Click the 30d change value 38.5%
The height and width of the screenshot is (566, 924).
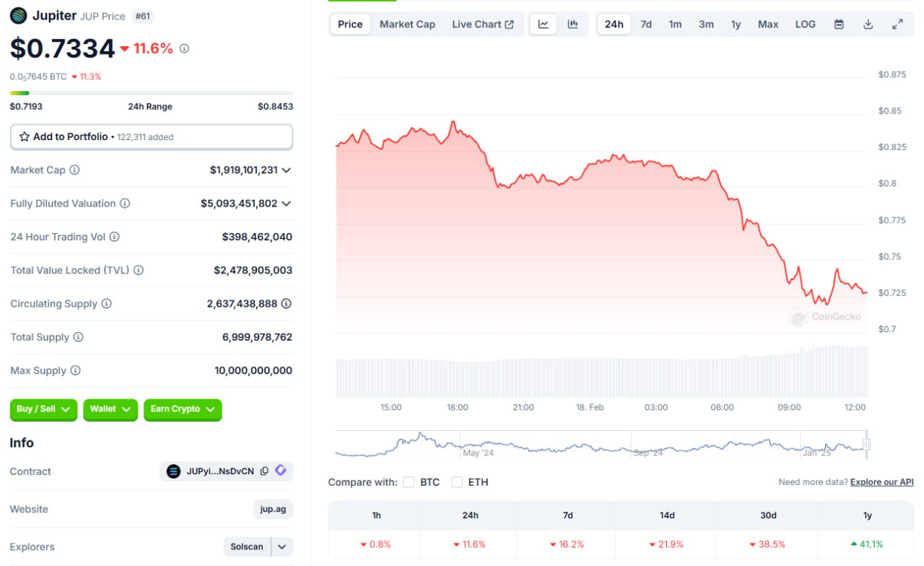pos(767,544)
